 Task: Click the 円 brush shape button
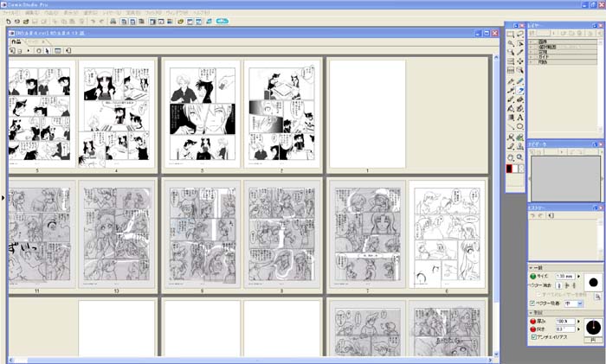[x=593, y=340]
